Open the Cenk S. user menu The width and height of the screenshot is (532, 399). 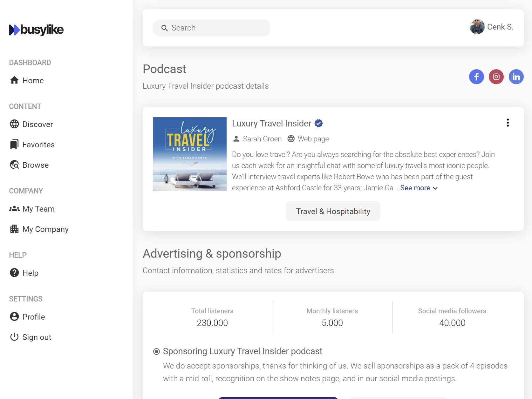491,27
